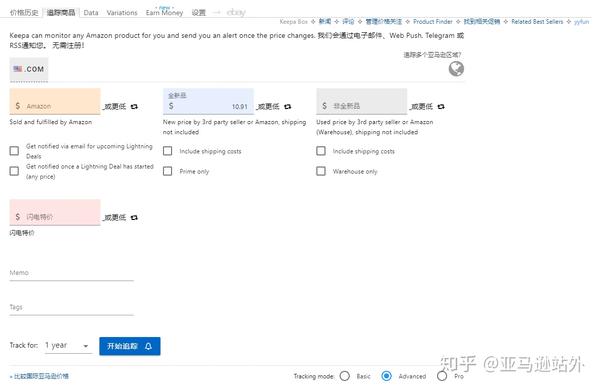Open the Earn Money tab
The image size is (600, 388).
point(164,13)
